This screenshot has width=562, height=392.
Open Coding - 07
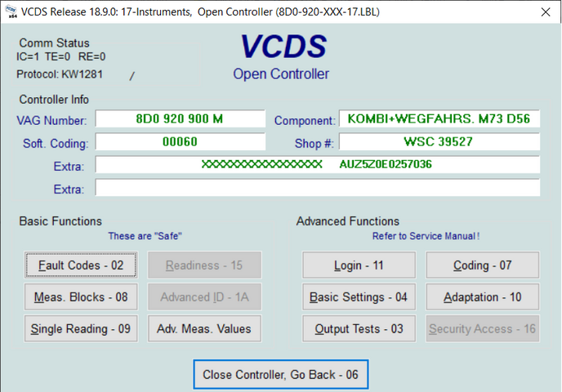[x=483, y=265]
